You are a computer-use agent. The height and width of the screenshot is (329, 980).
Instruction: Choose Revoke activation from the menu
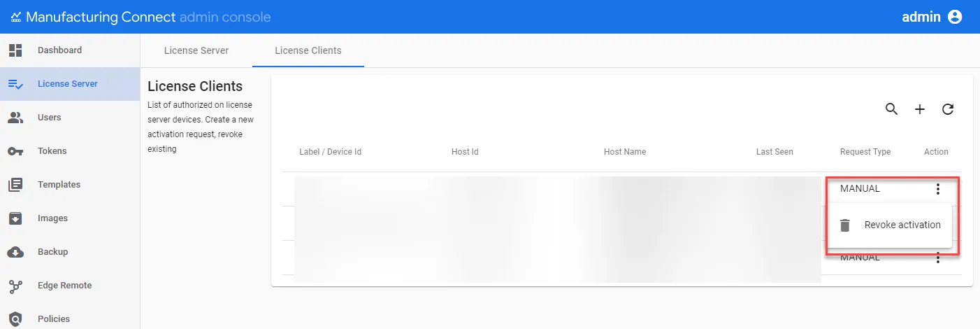[x=889, y=225]
